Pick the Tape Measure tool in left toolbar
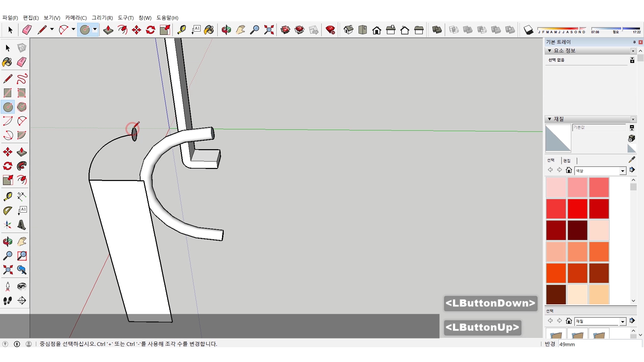 pyautogui.click(x=8, y=196)
